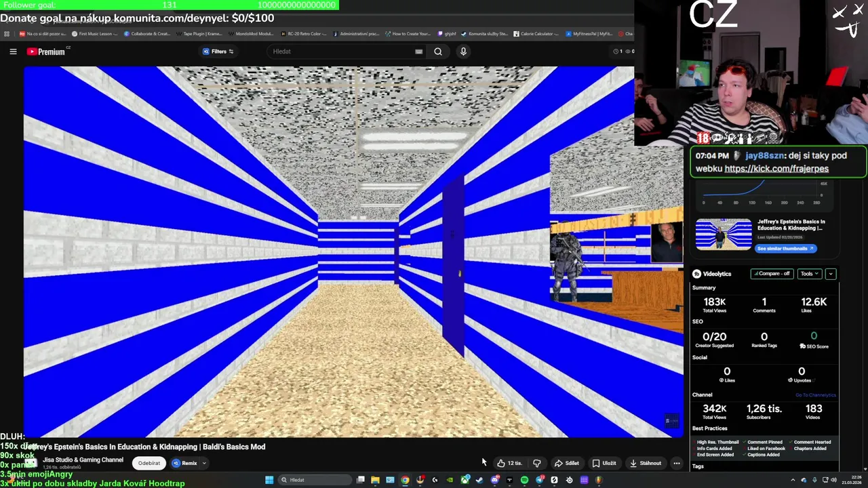Open File Explorer from the taskbar
This screenshot has width=868, height=488.
[x=375, y=480]
